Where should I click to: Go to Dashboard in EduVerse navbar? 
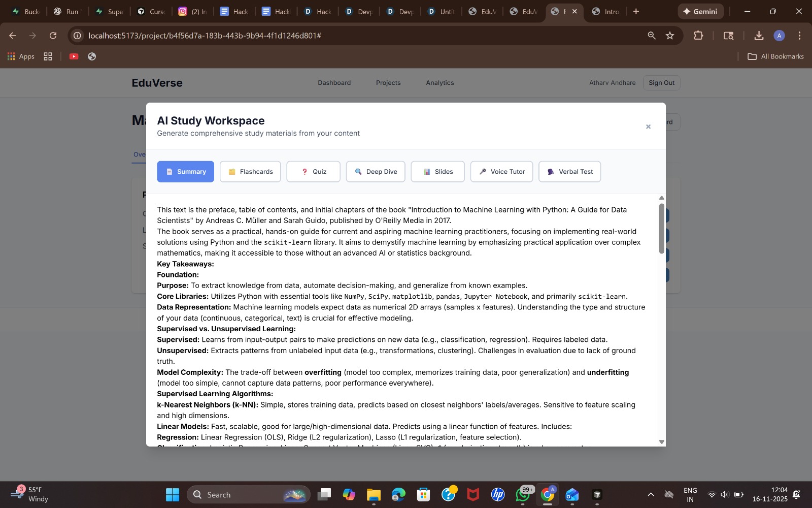point(334,83)
